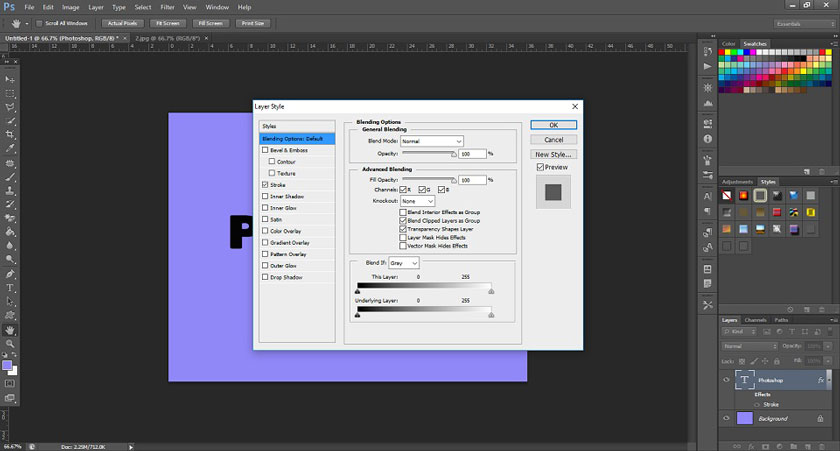Open the Filter menu
Viewport: 840px width, 451px height.
167,7
